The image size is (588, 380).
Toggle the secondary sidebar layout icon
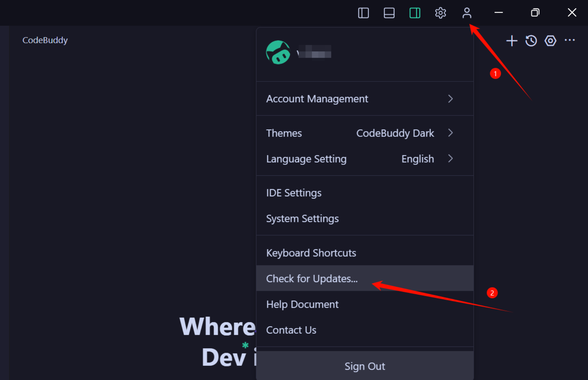[415, 13]
